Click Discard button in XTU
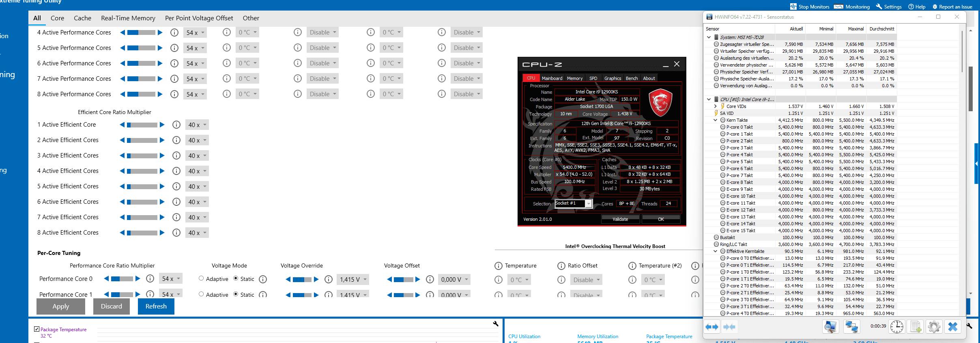 111,306
